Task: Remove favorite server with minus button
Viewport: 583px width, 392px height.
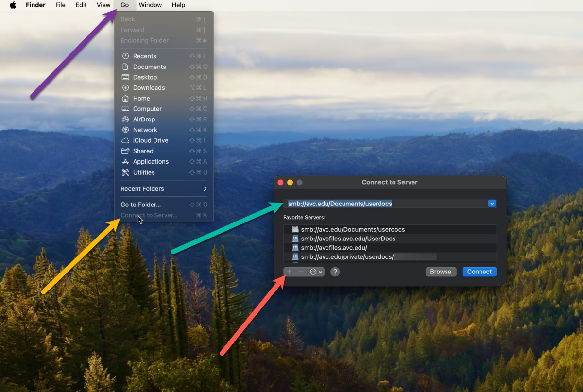Action: pos(301,272)
